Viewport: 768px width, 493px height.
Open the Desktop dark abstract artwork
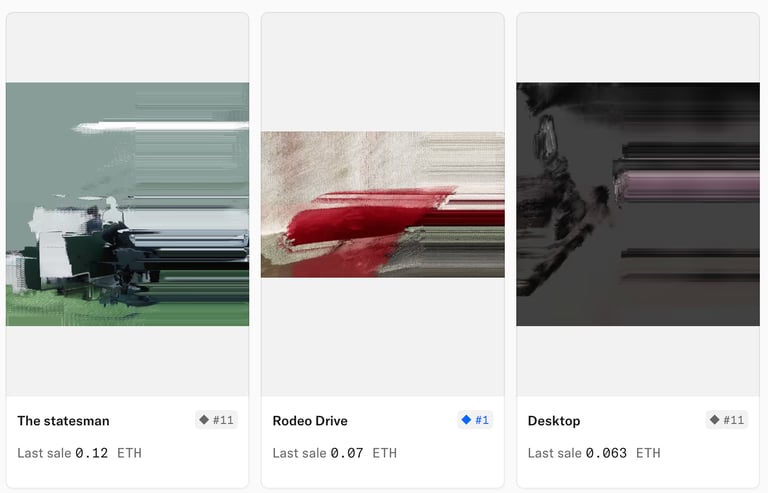point(638,204)
